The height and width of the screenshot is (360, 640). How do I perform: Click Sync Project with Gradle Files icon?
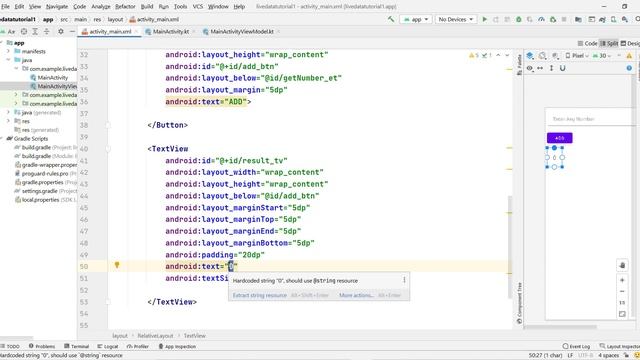point(602,19)
